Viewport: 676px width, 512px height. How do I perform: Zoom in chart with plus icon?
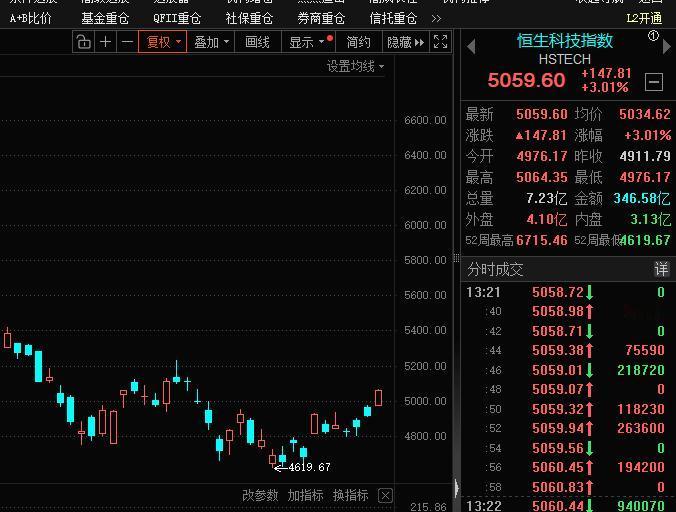(x=106, y=42)
